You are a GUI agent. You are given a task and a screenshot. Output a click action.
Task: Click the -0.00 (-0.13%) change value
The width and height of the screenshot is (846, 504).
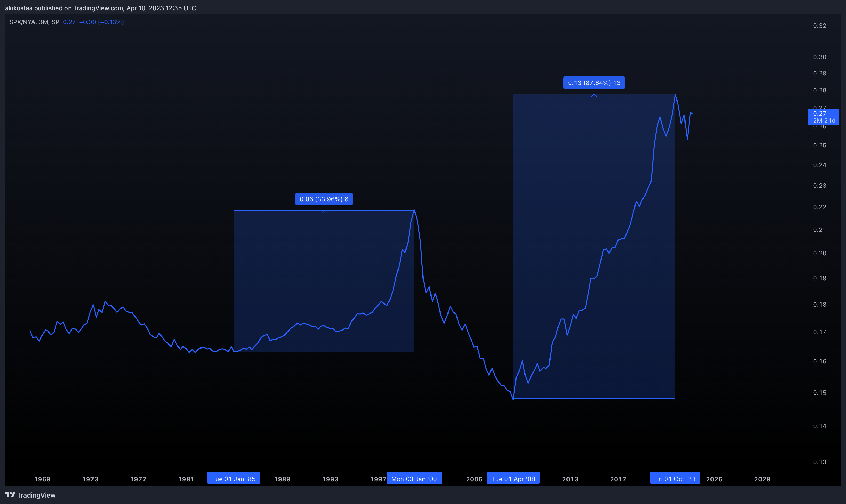point(101,22)
